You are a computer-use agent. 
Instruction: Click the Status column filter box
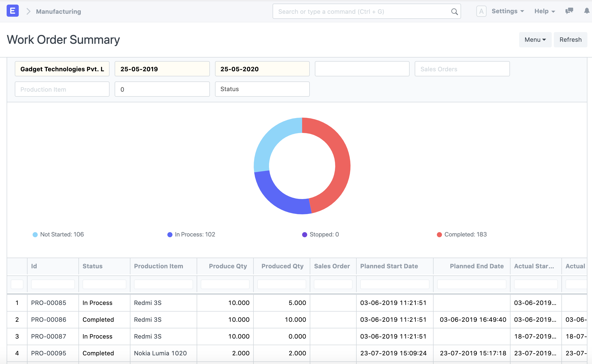point(104,284)
